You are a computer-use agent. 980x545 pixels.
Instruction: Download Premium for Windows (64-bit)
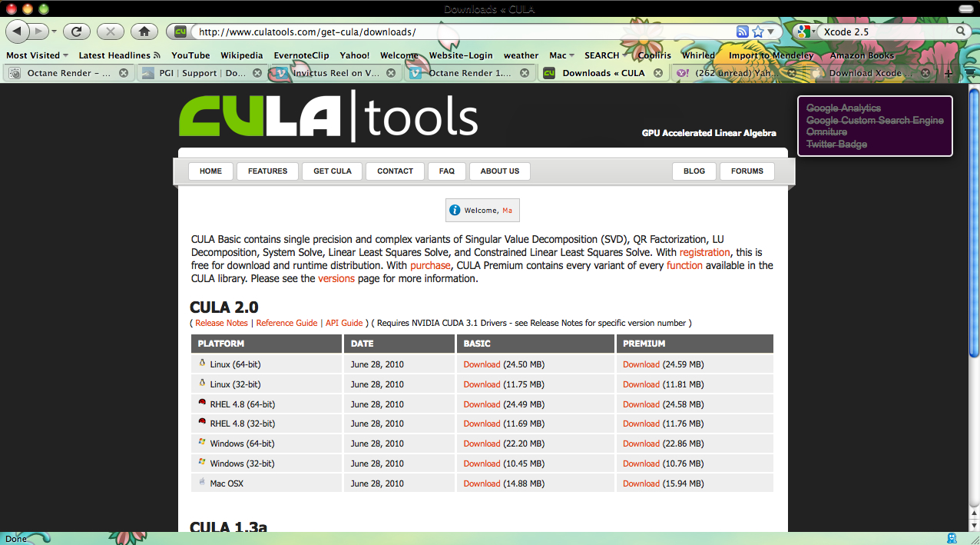641,444
